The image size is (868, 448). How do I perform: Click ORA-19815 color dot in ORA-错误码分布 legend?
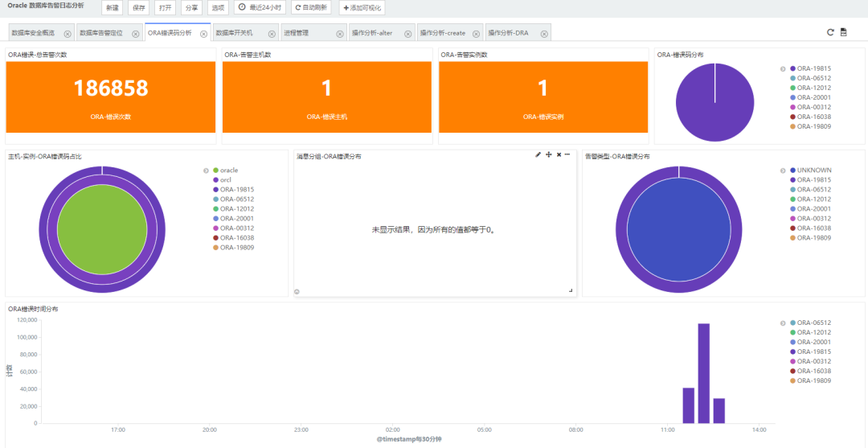792,68
